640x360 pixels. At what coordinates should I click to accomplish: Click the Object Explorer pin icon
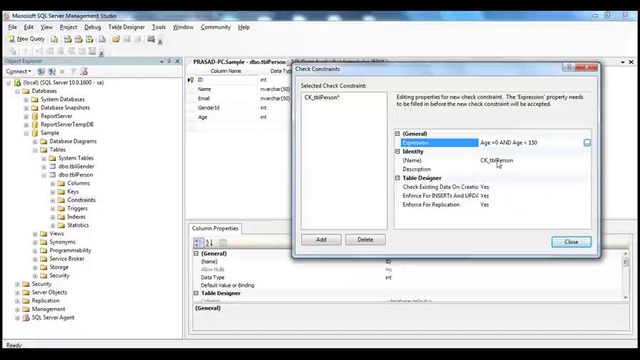click(x=169, y=61)
